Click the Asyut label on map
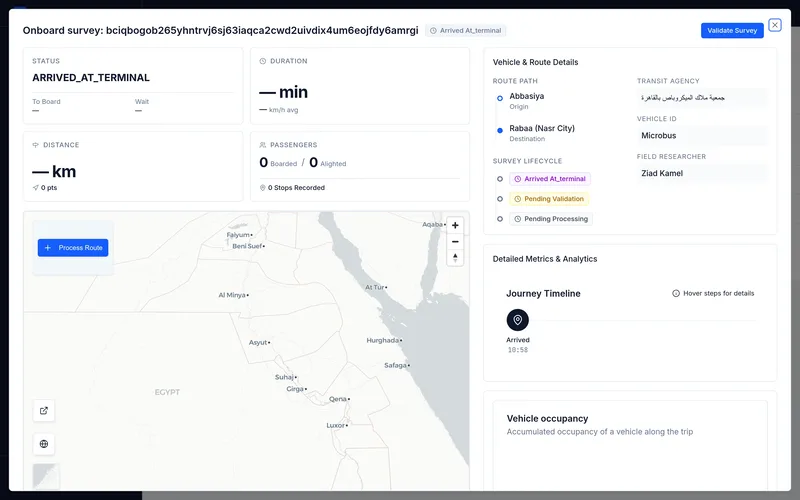 click(258, 342)
